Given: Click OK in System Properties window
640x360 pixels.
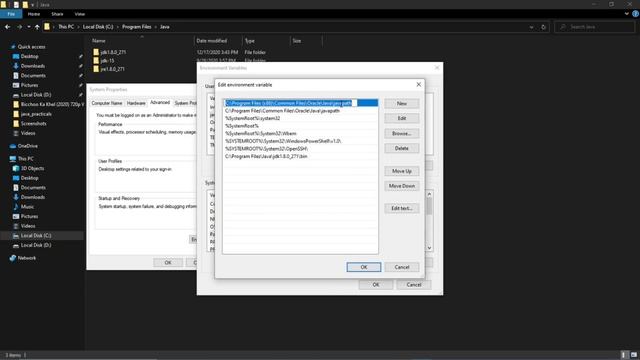Looking at the screenshot, I should click(x=168, y=262).
